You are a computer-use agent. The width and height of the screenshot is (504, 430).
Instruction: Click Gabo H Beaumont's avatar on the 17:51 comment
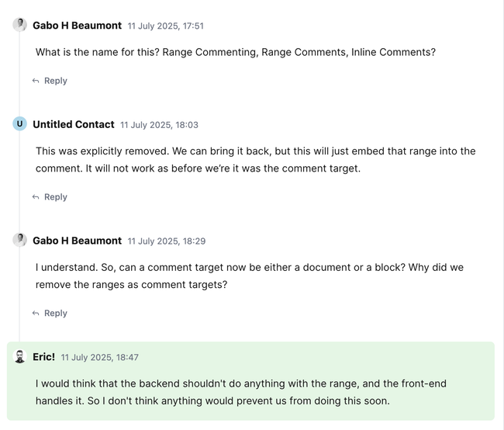19,25
